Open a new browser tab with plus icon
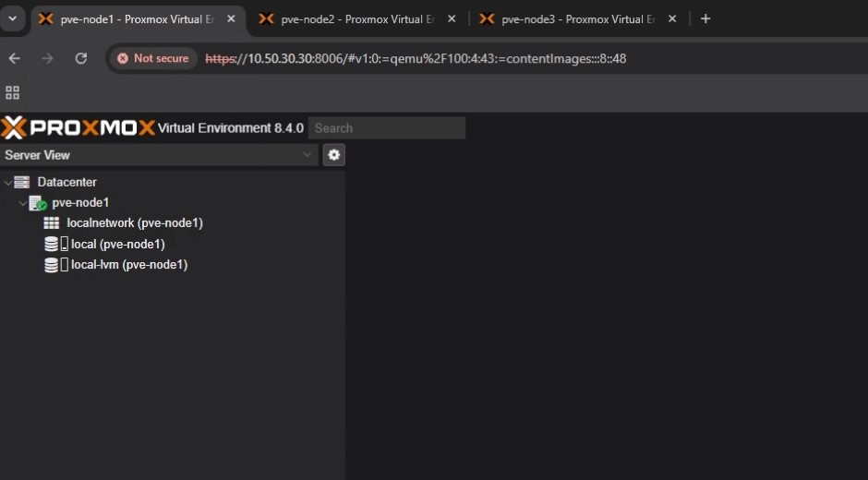Viewport: 868px width, 480px height. pyautogui.click(x=705, y=18)
